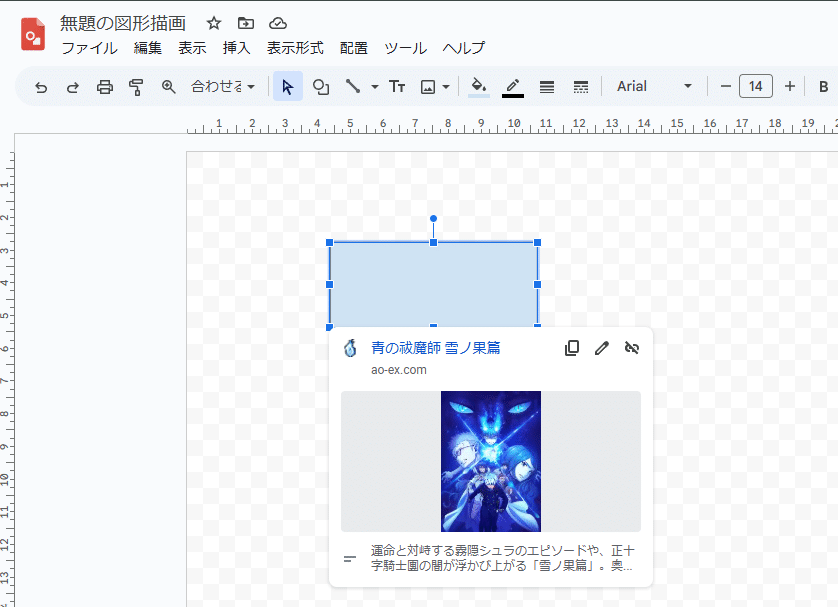Click the left-middle resize handle of rectangle
Screen dimensions: 838x607
click(330, 284)
